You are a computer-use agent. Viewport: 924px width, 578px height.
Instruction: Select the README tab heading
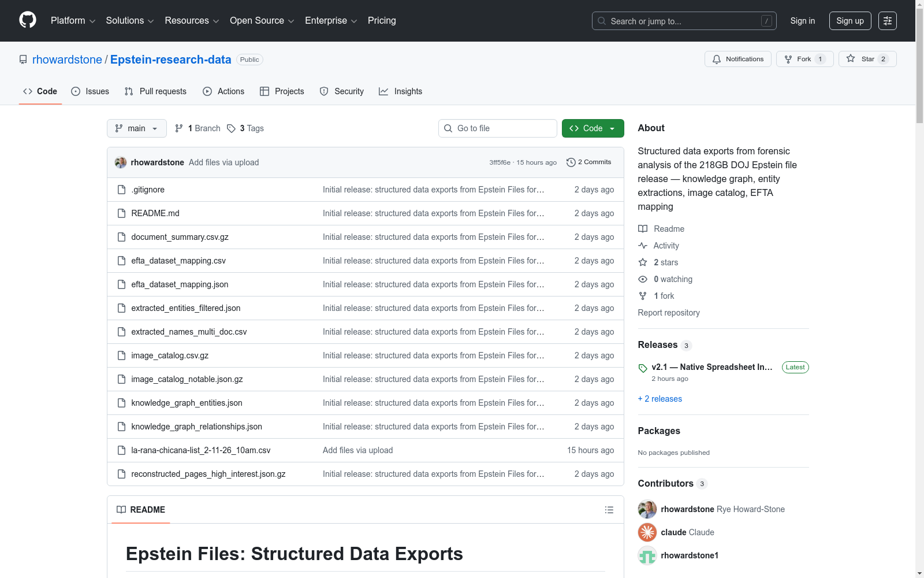pyautogui.click(x=141, y=510)
